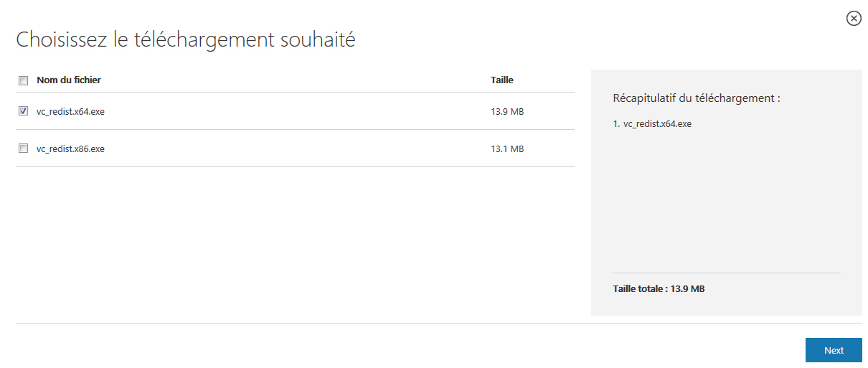
Task: Click the Récapitulatif du téléchargement heading
Action: pyautogui.click(x=697, y=98)
